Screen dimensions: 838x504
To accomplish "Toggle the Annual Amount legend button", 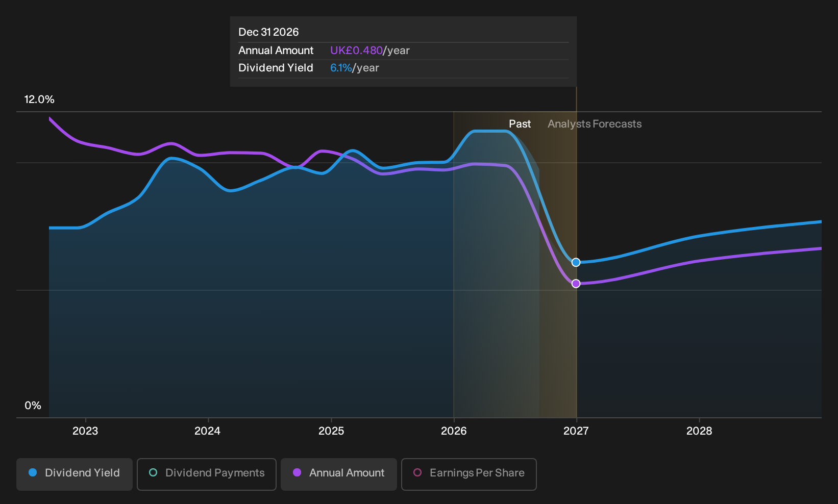I will point(339,474).
